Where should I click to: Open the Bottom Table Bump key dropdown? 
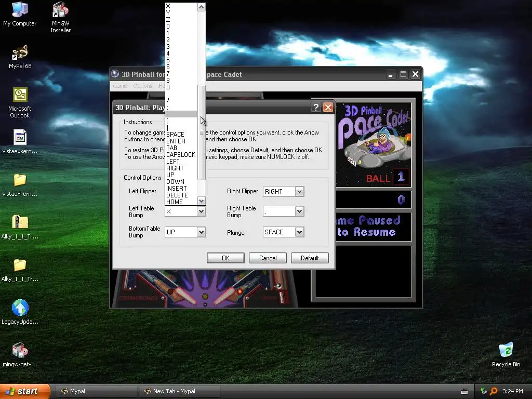tap(201, 232)
